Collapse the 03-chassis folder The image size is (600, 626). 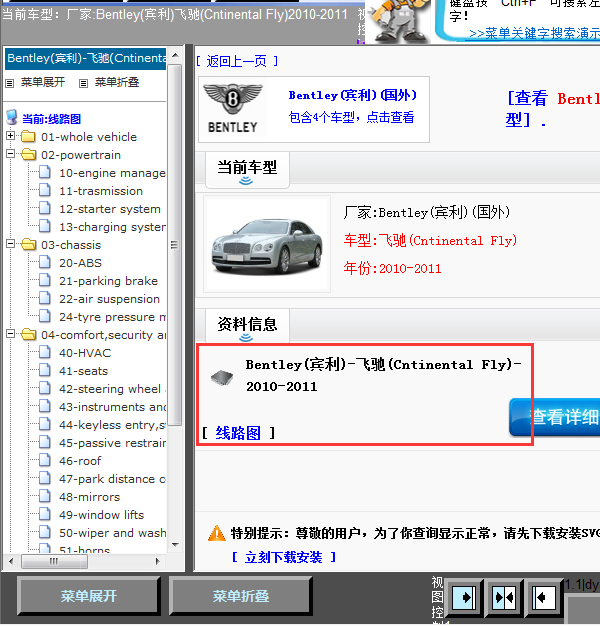[11, 244]
